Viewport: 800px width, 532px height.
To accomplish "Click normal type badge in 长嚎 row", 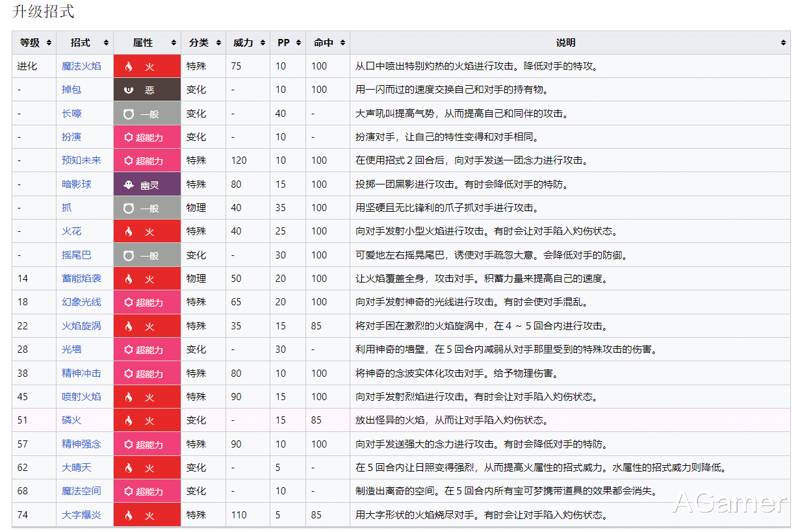I will tap(147, 114).
